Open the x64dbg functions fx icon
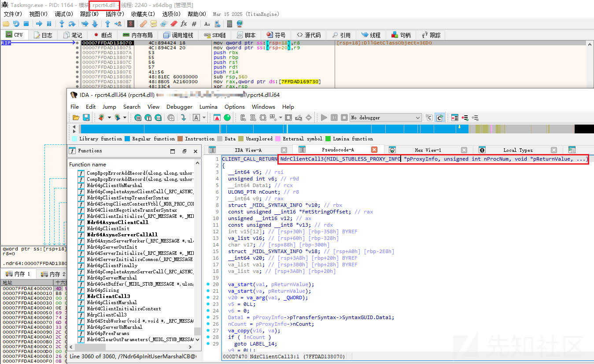The height and width of the screenshot is (364, 594). [184, 24]
